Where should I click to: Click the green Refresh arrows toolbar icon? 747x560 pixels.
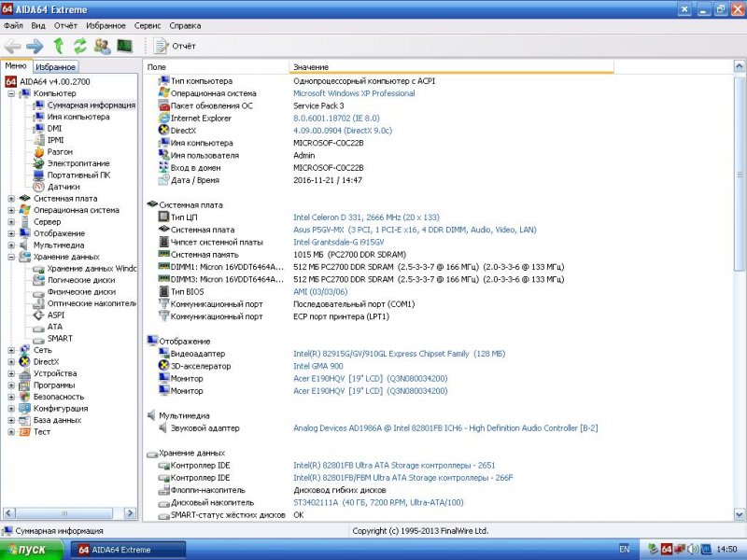pyautogui.click(x=80, y=46)
